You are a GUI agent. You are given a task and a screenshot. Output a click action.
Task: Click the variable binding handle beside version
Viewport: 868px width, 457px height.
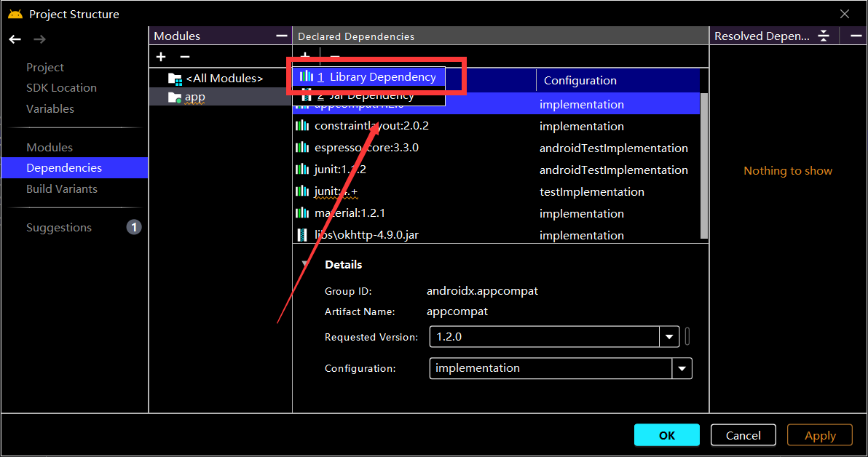coord(687,336)
